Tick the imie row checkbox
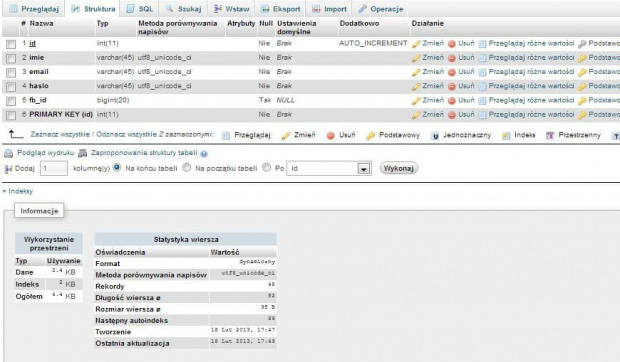This screenshot has height=362, width=620. pos(11,58)
